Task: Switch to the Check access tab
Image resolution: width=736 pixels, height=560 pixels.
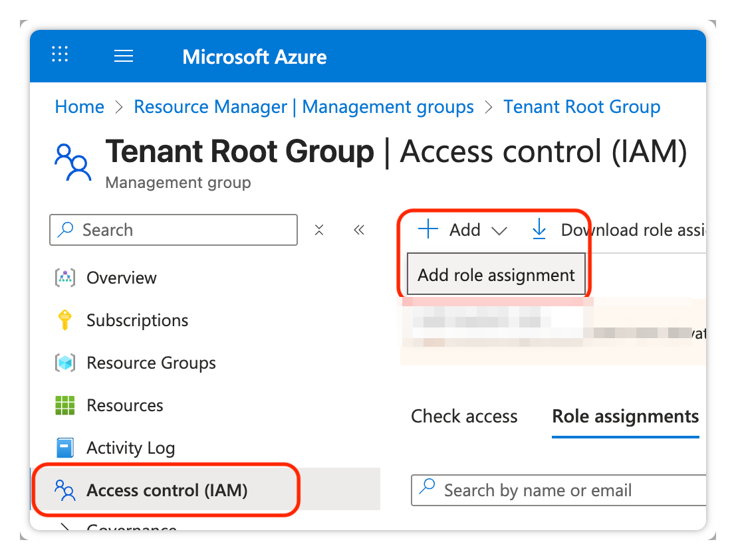Action: 464,417
